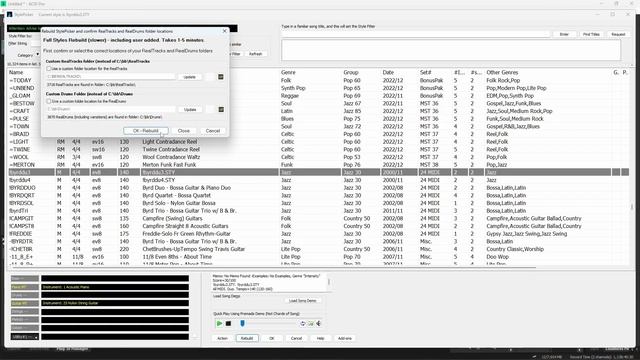Click the Find Titles button

[591, 34]
